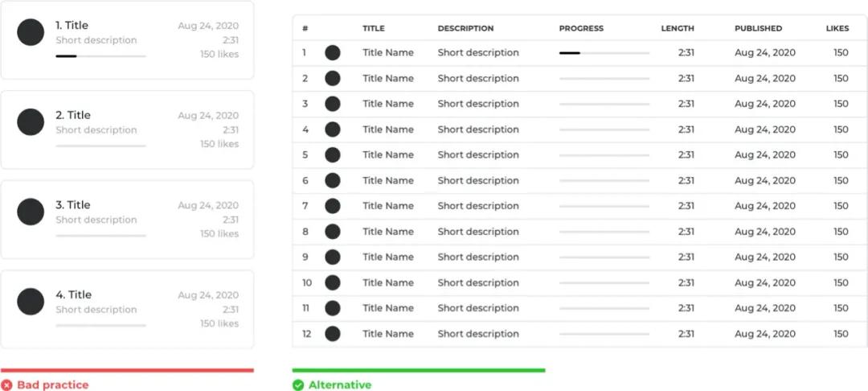Viewport: 868px width, 391px height.
Task: Click the published date in table row 6
Action: (765, 180)
